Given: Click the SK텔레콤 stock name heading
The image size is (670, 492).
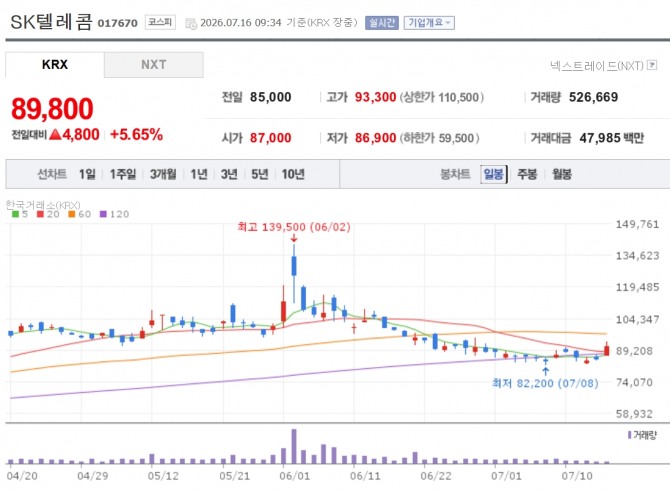Looking at the screenshot, I should coord(51,21).
